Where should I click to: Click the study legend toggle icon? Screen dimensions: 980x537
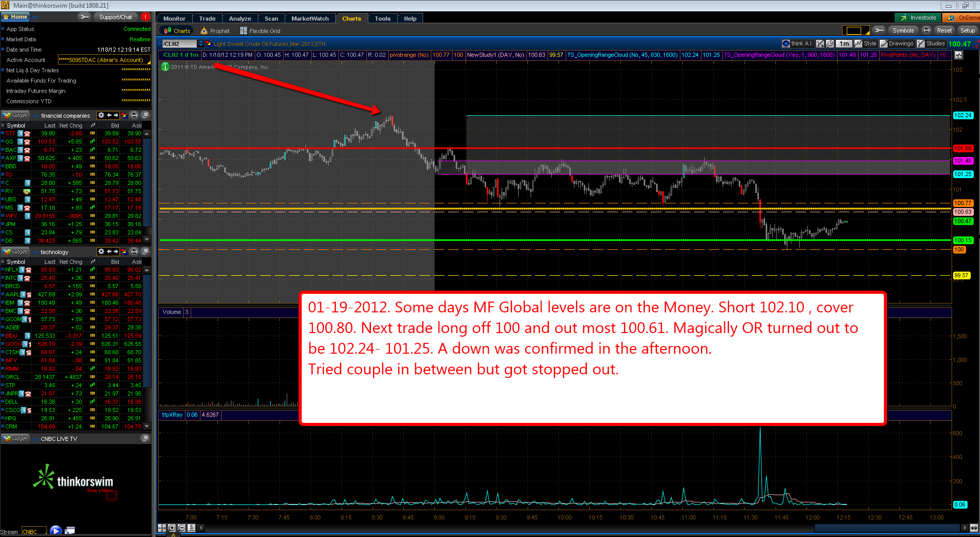pos(958,55)
